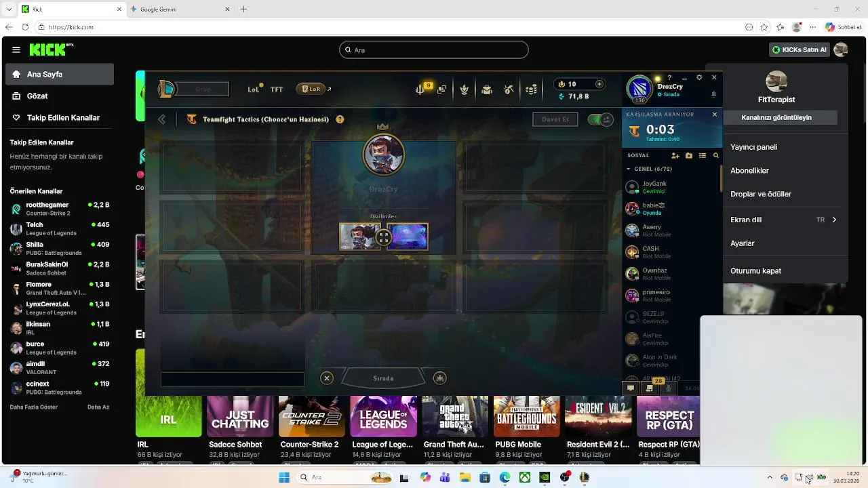Viewport: 868px width, 488px height.
Task: Click the new folder icon in social panel
Action: 689,155
